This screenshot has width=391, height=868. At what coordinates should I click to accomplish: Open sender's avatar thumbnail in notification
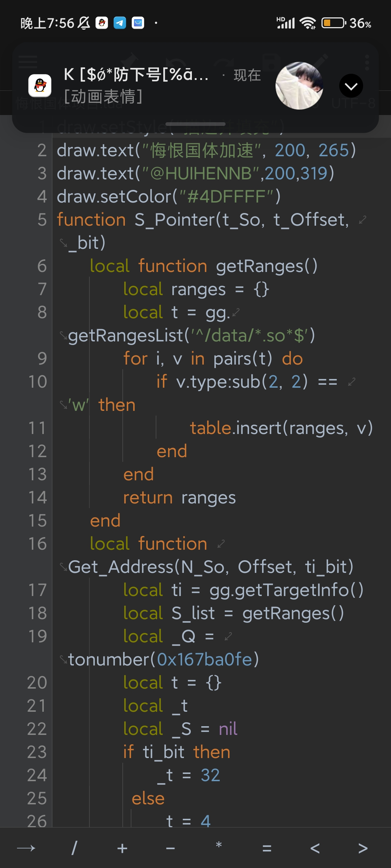click(x=299, y=86)
